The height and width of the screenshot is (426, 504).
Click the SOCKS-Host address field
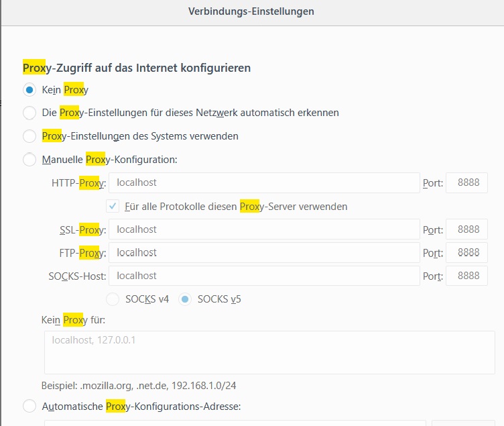[x=264, y=276]
